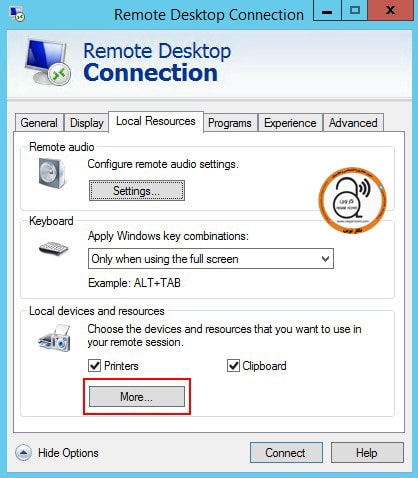Go to the Experience tab
This screenshot has height=478, width=418.
point(290,123)
